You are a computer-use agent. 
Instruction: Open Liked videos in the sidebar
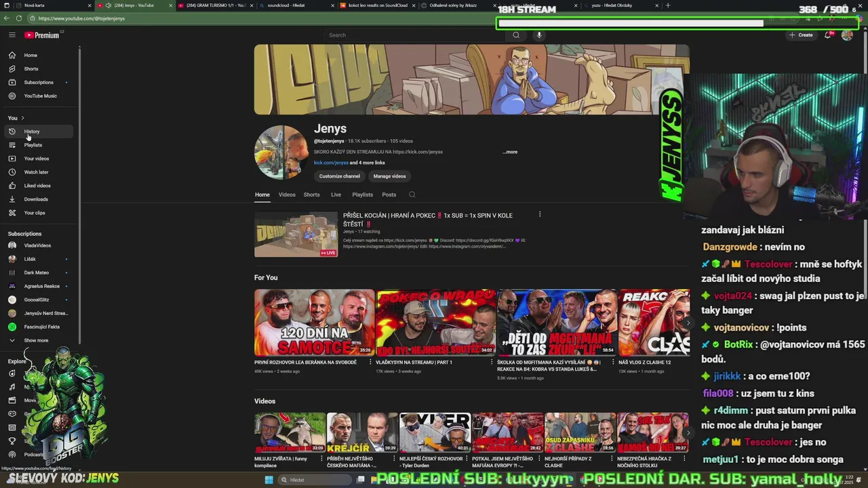40,186
